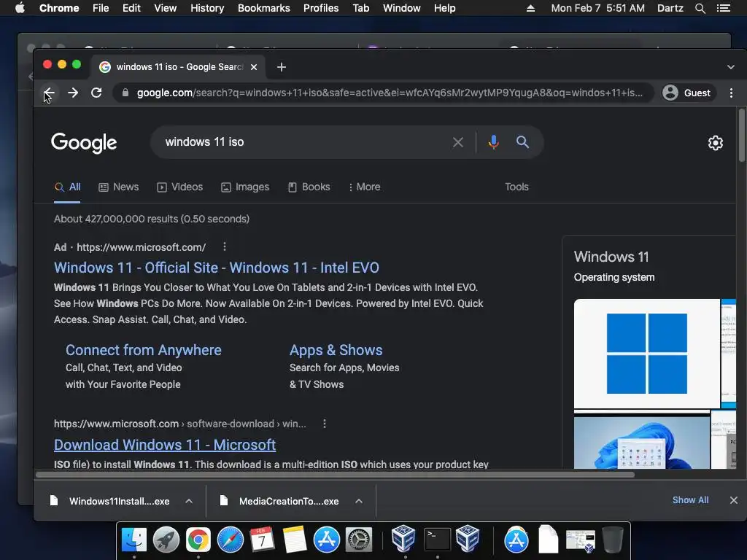Close the windows 11 iso search tab

[254, 67]
